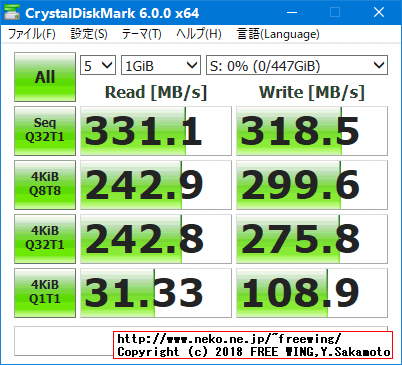The height and width of the screenshot is (365, 402).
Task: Open the ヘルプ(H) menu
Action: [x=199, y=34]
